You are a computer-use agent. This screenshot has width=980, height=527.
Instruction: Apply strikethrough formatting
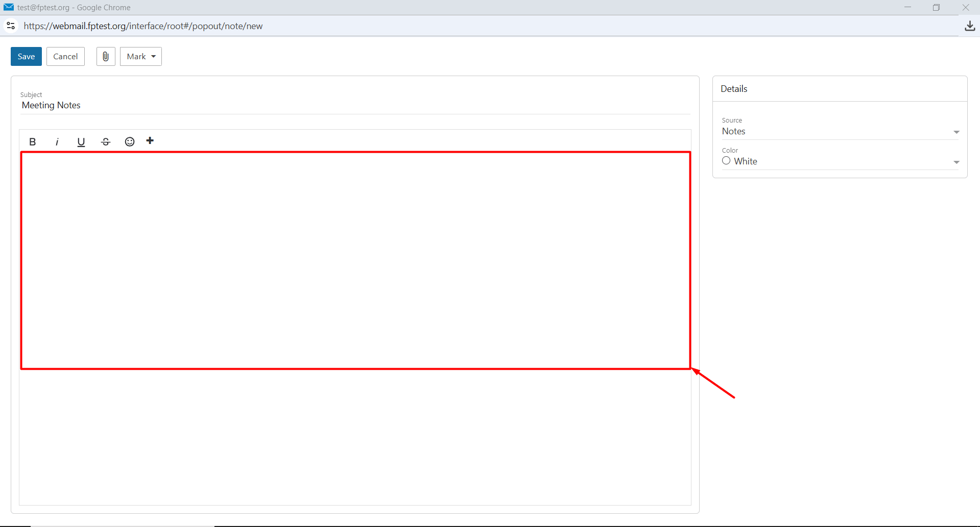click(x=106, y=141)
